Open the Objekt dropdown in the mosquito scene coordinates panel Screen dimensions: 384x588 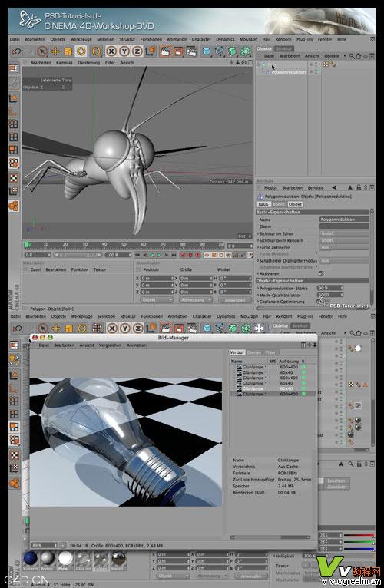coord(157,300)
